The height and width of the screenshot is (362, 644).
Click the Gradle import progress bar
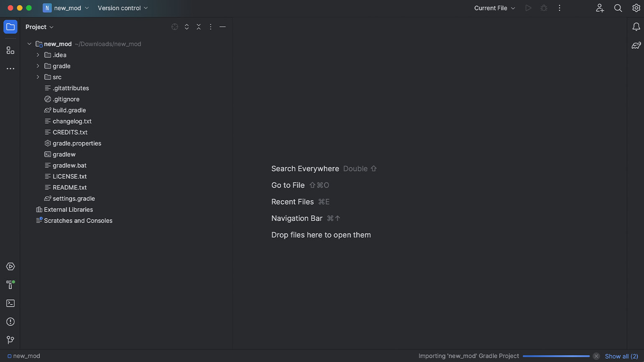(556, 356)
